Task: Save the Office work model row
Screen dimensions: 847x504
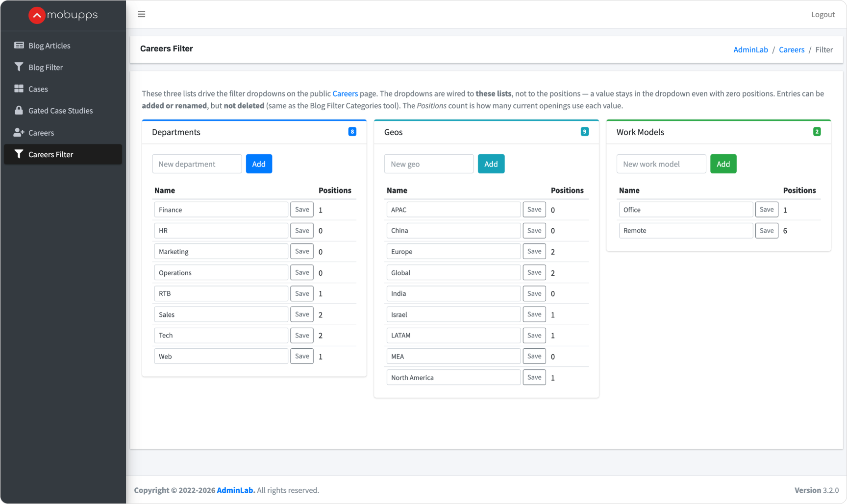Action: [x=767, y=210]
